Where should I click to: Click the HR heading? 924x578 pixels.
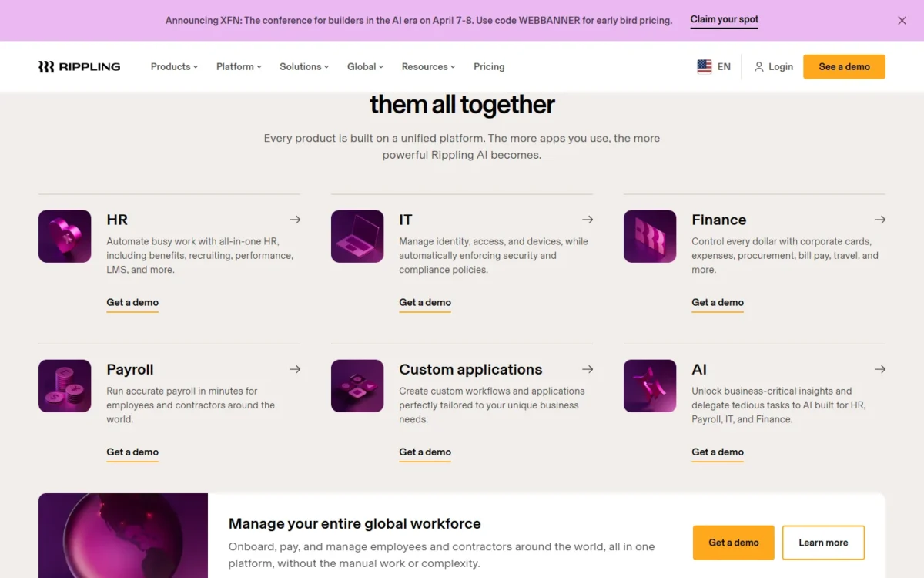pos(117,220)
